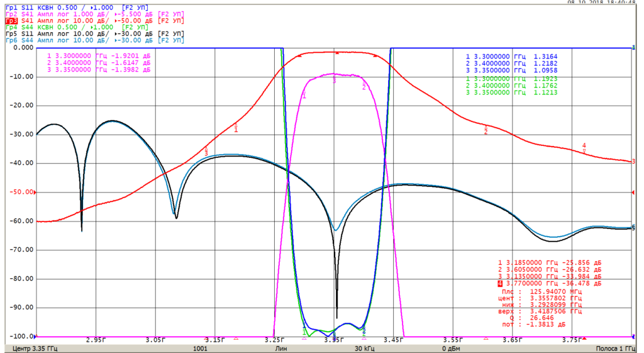Click the Центр 3.35 ГГц status field

35,349
